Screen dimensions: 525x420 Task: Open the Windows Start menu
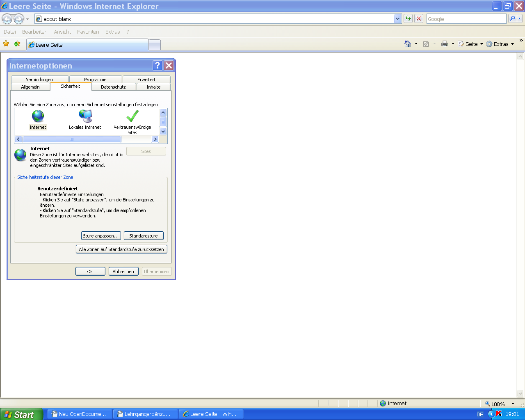(x=21, y=414)
